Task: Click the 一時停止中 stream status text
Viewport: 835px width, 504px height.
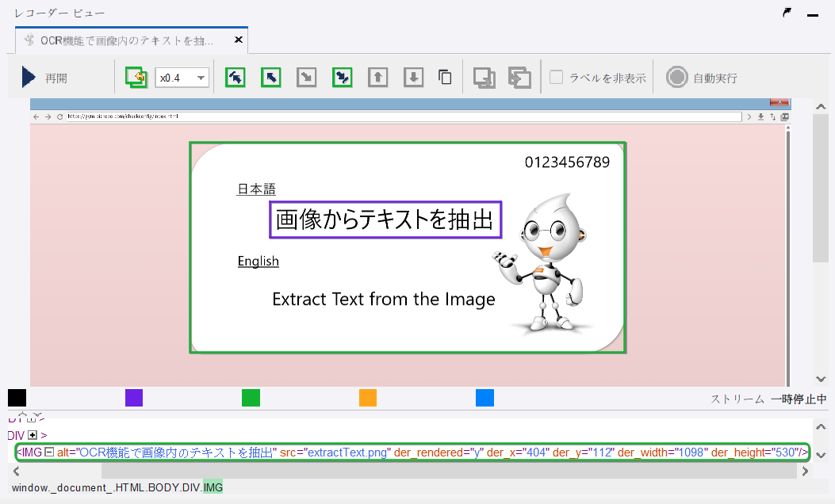Action: tap(799, 399)
